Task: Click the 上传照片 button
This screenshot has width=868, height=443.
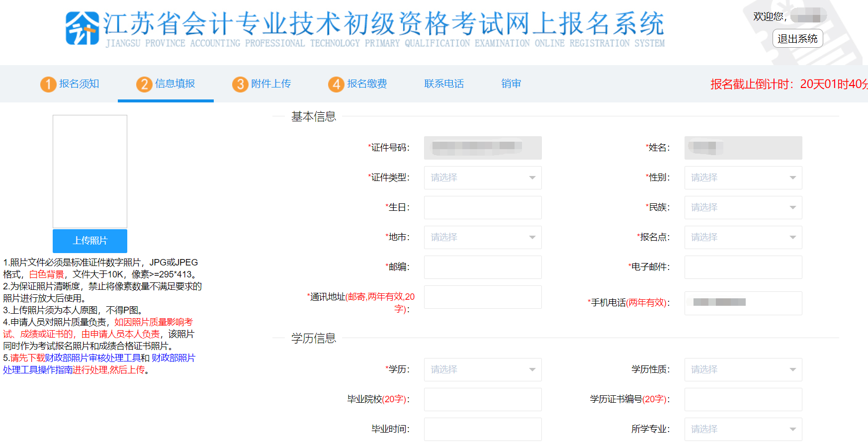Action: (90, 241)
